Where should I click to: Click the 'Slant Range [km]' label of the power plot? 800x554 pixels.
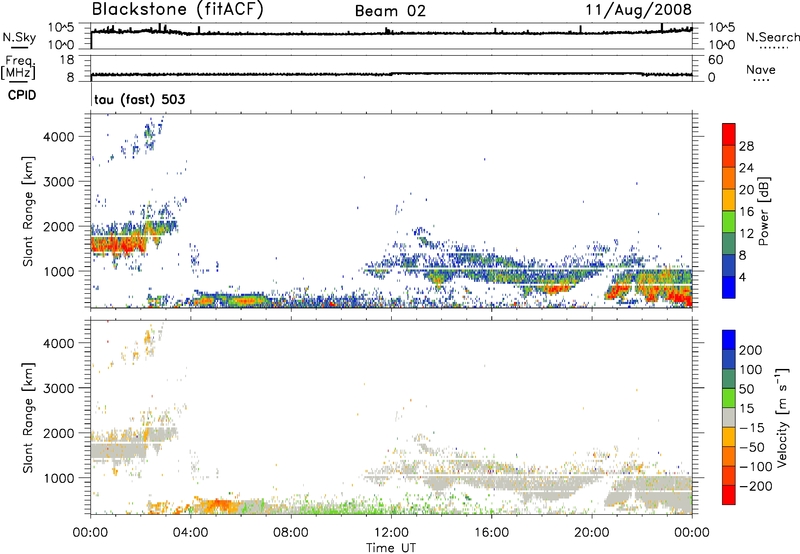click(28, 211)
